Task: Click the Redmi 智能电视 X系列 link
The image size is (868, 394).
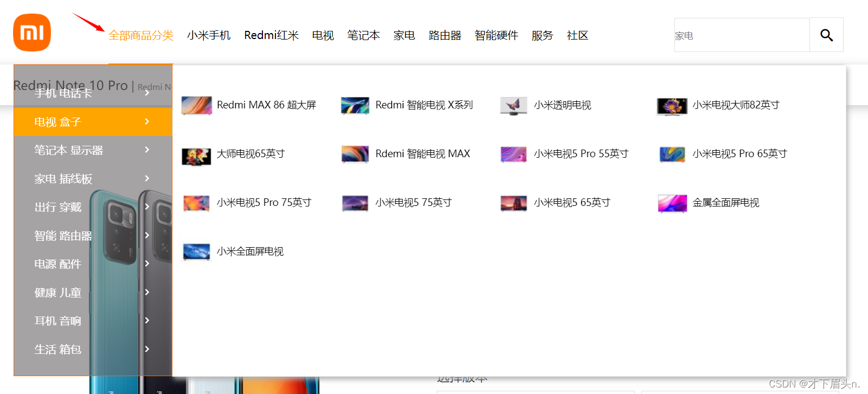Action: pyautogui.click(x=424, y=105)
